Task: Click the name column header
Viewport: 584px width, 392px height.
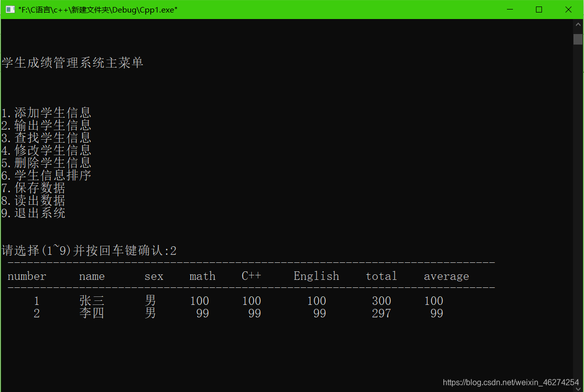Action: coord(92,276)
